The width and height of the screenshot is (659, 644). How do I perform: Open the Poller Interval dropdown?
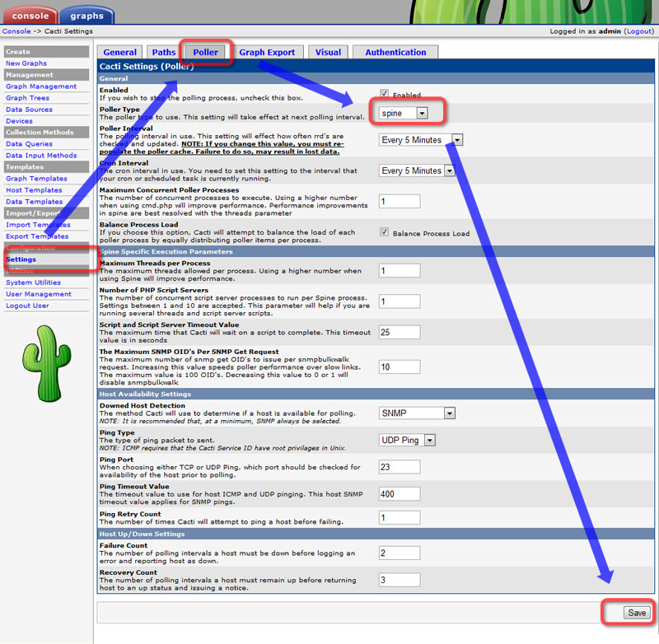[420, 140]
